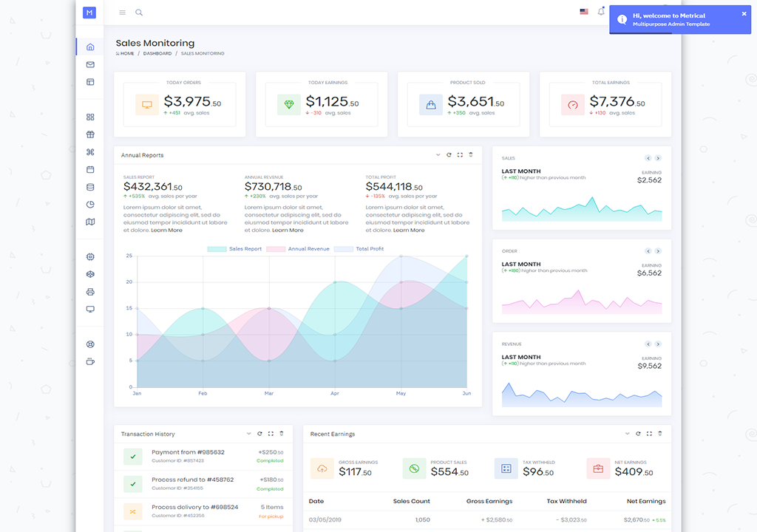Delete the Recent Earnings card via trash icon
Image resolution: width=757 pixels, height=532 pixels.
click(x=660, y=434)
